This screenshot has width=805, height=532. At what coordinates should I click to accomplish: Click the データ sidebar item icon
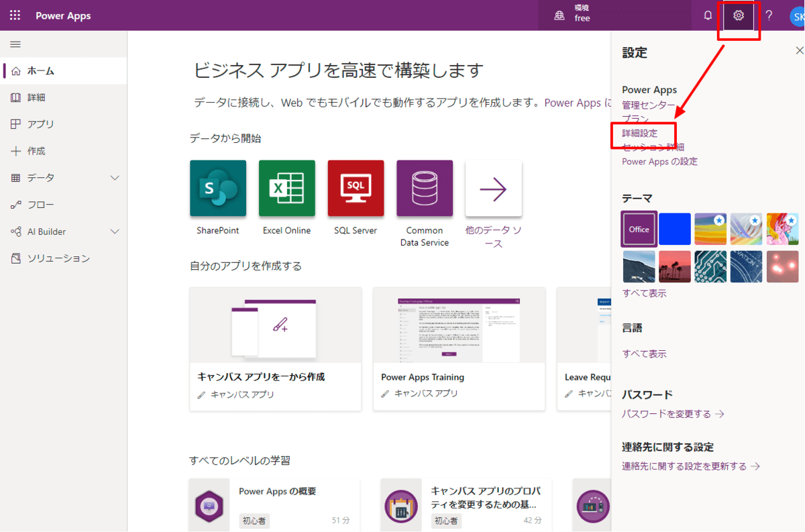pyautogui.click(x=16, y=178)
